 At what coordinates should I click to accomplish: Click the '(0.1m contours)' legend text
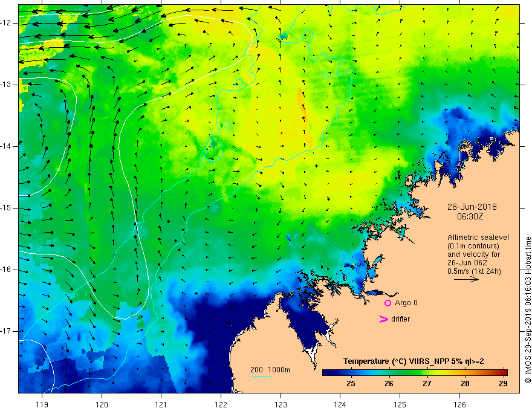473,246
